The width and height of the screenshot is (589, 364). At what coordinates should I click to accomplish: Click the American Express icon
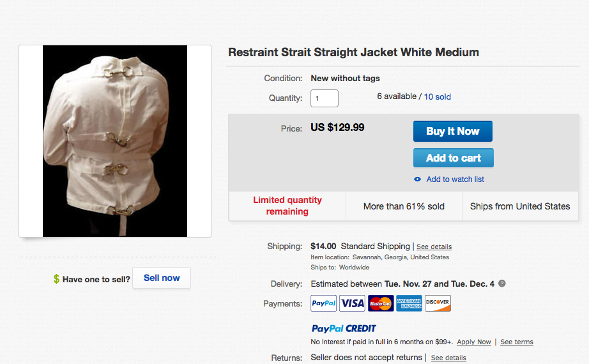pos(409,303)
